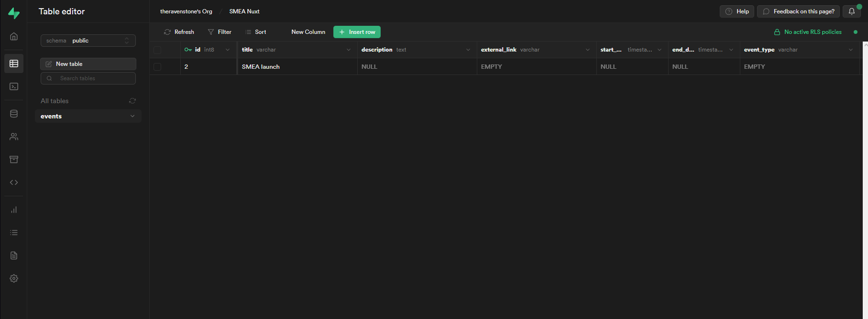Click the external_link column header

(x=537, y=50)
